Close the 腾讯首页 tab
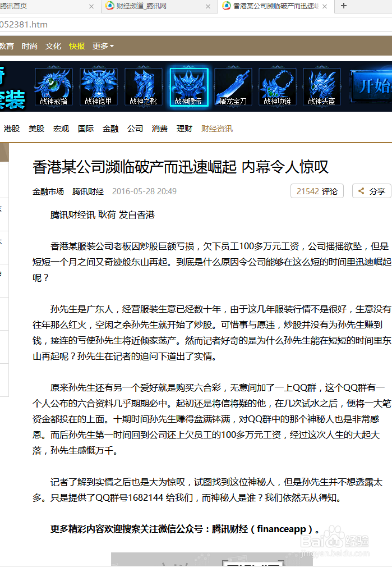The height and width of the screenshot is (567, 392). coord(91,7)
